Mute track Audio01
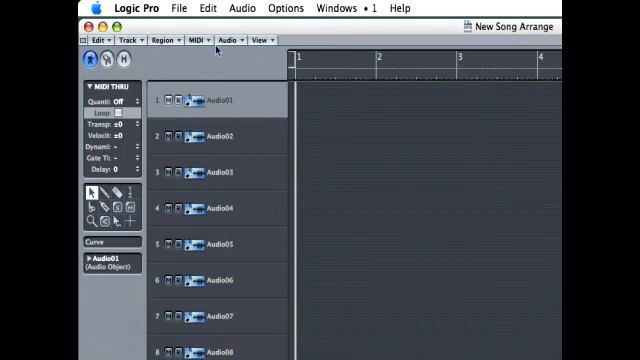Viewport: 640px width, 360px height. [168, 100]
